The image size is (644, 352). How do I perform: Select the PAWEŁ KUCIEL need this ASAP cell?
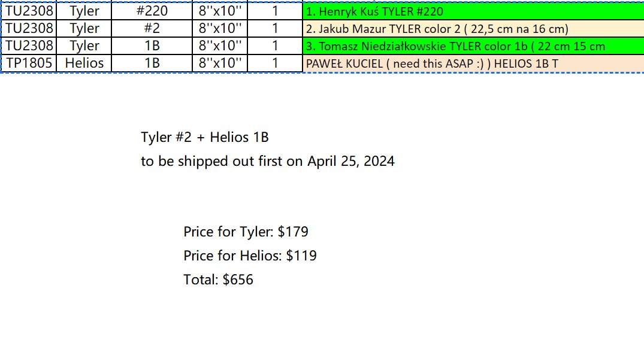pos(473,63)
